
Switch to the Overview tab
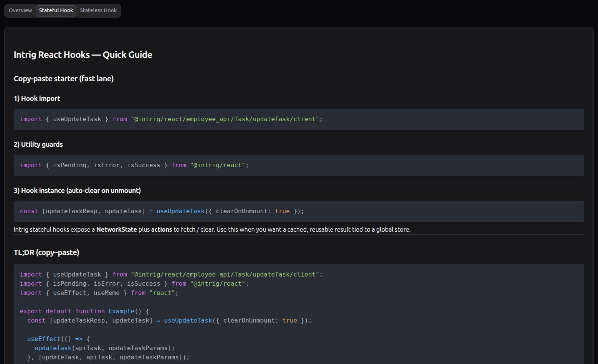click(x=20, y=10)
